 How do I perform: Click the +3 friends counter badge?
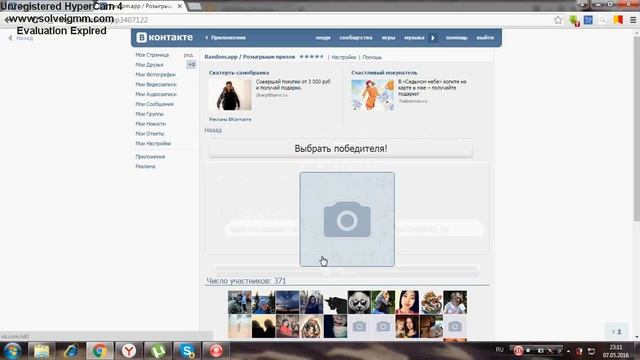coord(191,64)
